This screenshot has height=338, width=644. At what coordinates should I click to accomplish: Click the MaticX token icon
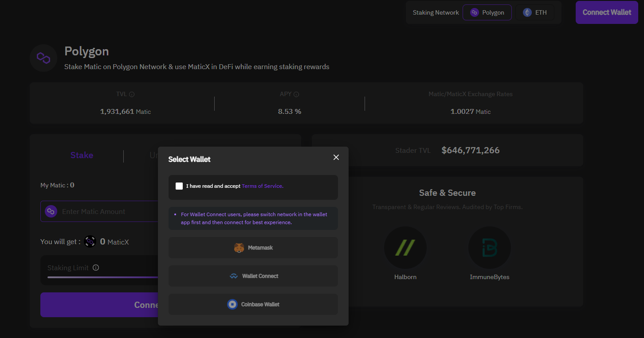90,241
